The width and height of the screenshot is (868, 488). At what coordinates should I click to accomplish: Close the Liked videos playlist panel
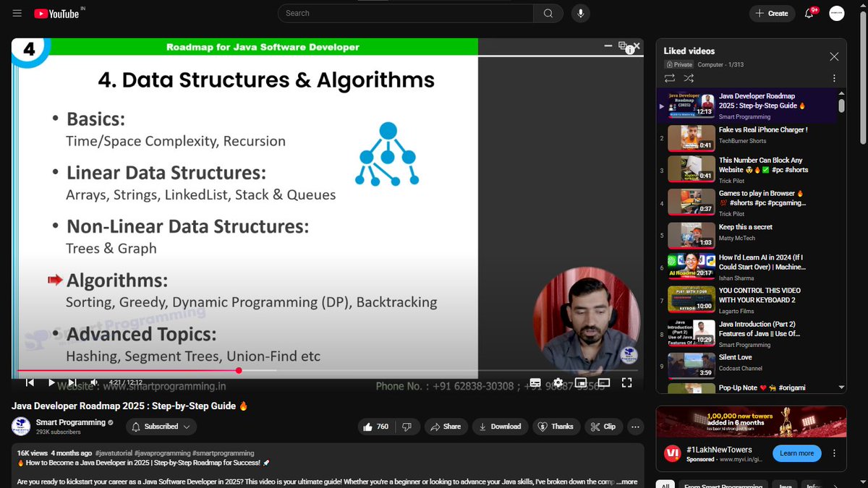(x=834, y=56)
